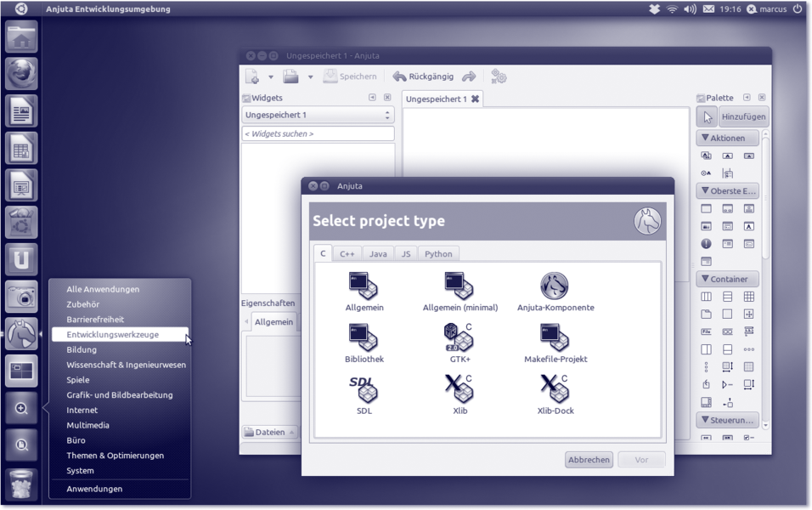Choose the Xlib-Dock project icon
812x510 pixels.
(x=555, y=389)
